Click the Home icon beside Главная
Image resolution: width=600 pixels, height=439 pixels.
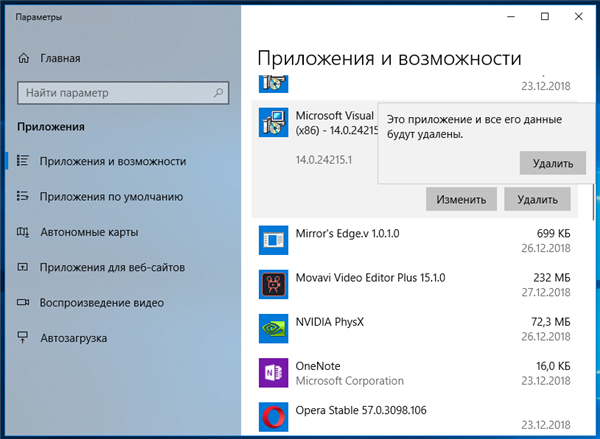point(24,58)
